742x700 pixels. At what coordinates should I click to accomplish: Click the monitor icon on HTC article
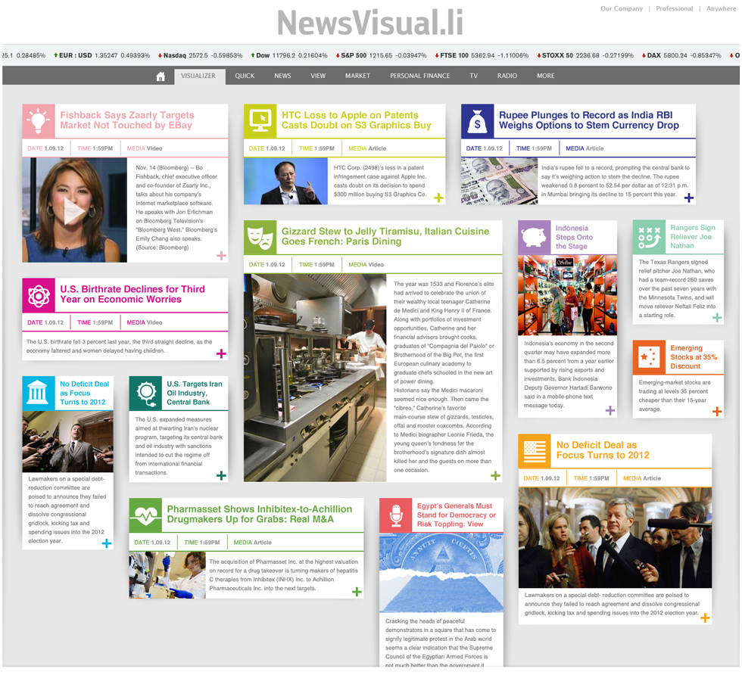260,120
